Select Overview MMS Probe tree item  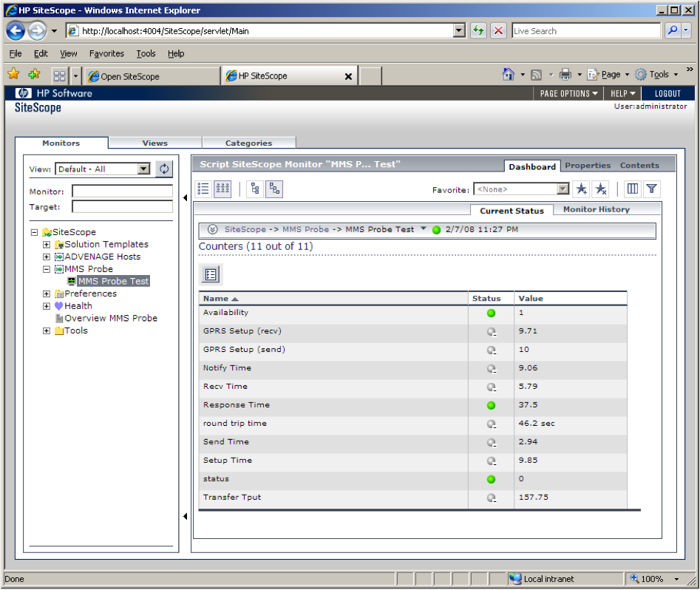coord(111,319)
